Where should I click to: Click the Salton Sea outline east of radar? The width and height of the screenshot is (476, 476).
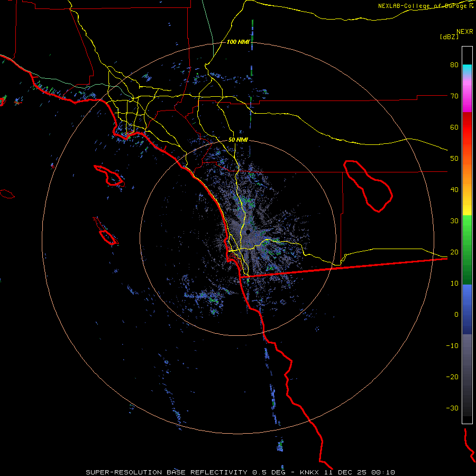coord(368,186)
